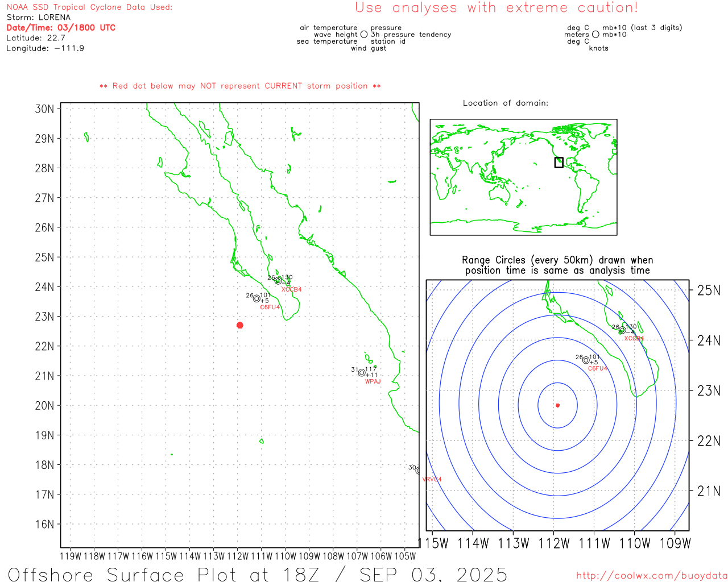
Task: Click 'station id' legend label
Action: click(388, 41)
